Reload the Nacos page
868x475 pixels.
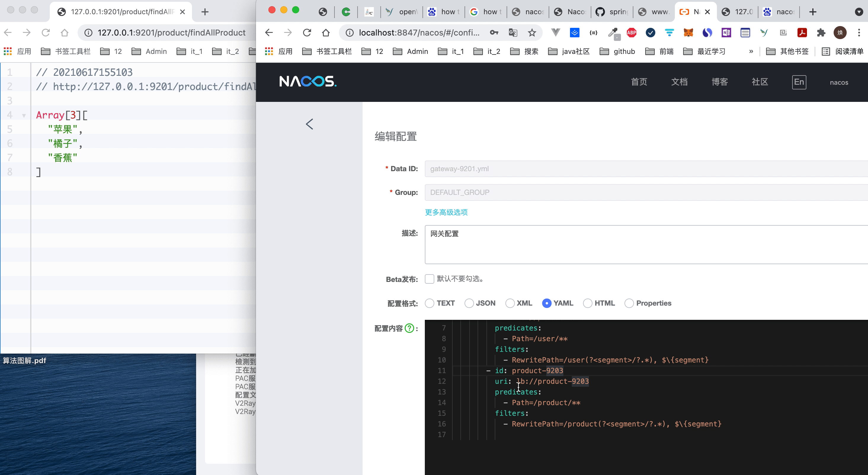pos(307,33)
